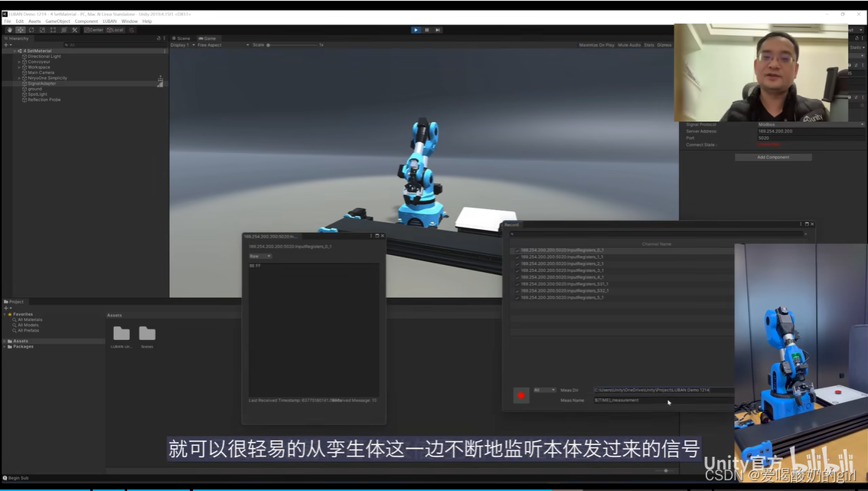This screenshot has width=868, height=491.
Task: Select the Rect transform tool
Action: [x=53, y=30]
